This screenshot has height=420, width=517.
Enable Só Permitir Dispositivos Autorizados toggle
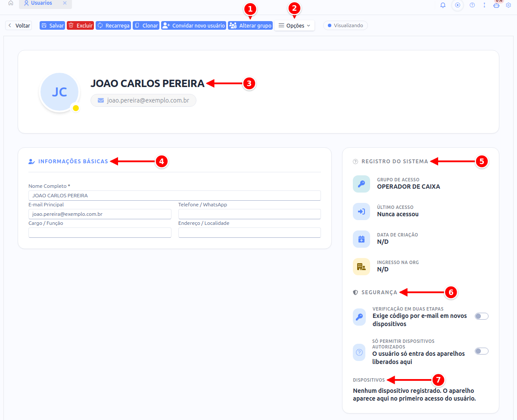point(481,351)
